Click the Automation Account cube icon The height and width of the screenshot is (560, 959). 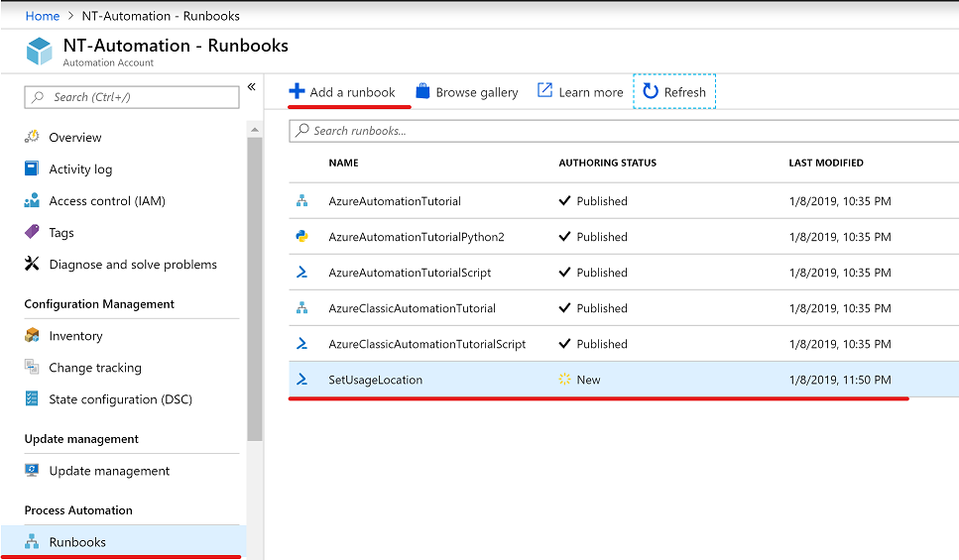[x=39, y=51]
